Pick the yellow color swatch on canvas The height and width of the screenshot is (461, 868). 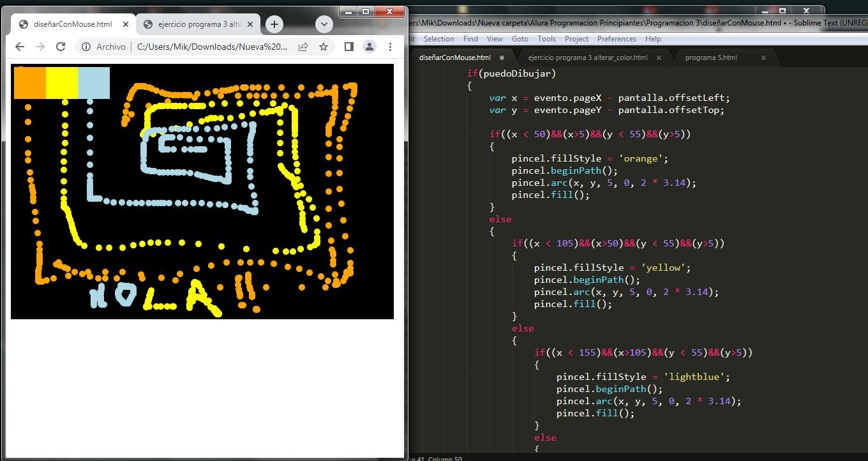[x=62, y=83]
